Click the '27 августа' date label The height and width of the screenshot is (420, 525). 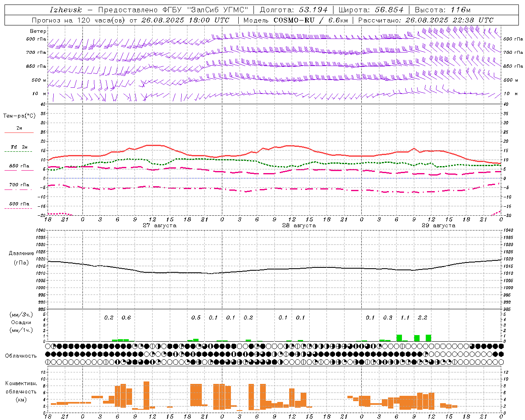(x=160, y=226)
